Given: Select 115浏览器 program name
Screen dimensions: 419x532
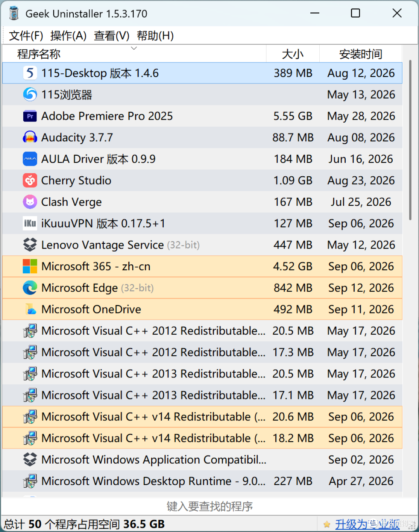Looking at the screenshot, I should click(67, 95).
